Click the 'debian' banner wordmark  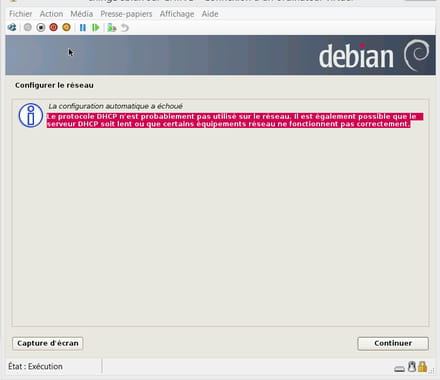tap(356, 57)
